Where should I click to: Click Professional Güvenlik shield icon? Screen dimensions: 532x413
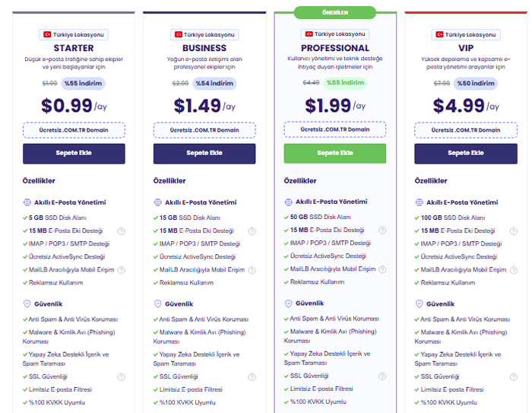click(288, 303)
